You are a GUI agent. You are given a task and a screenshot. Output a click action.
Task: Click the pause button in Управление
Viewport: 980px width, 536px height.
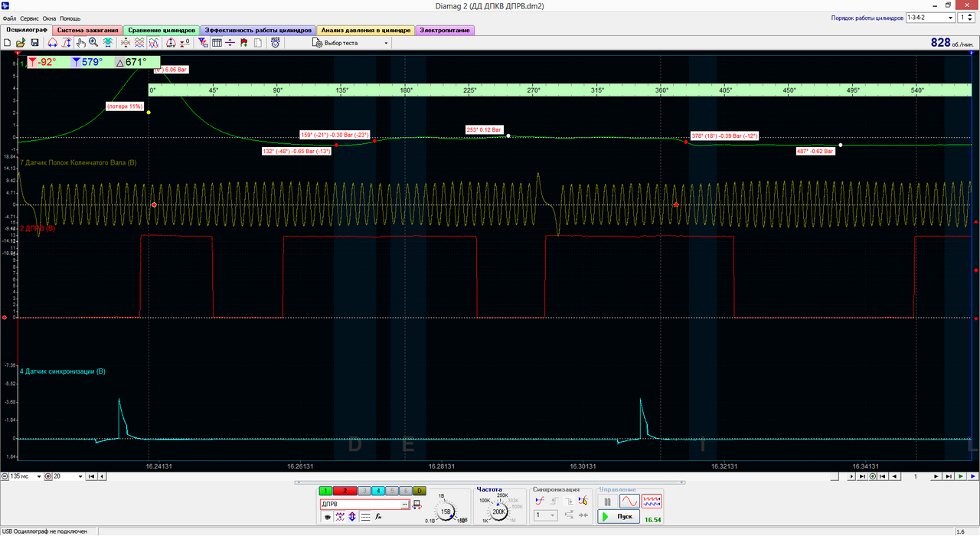click(x=607, y=502)
